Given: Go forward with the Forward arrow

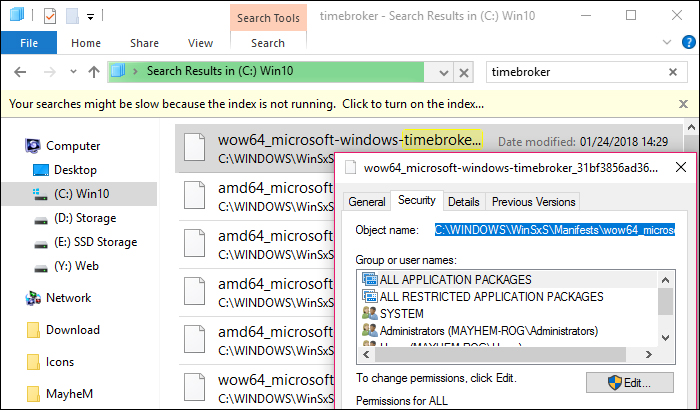Looking at the screenshot, I should click(x=50, y=71).
